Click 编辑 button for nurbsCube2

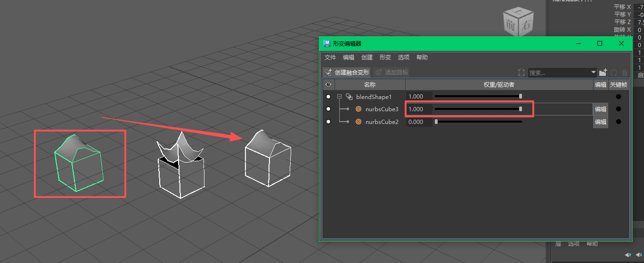(601, 122)
